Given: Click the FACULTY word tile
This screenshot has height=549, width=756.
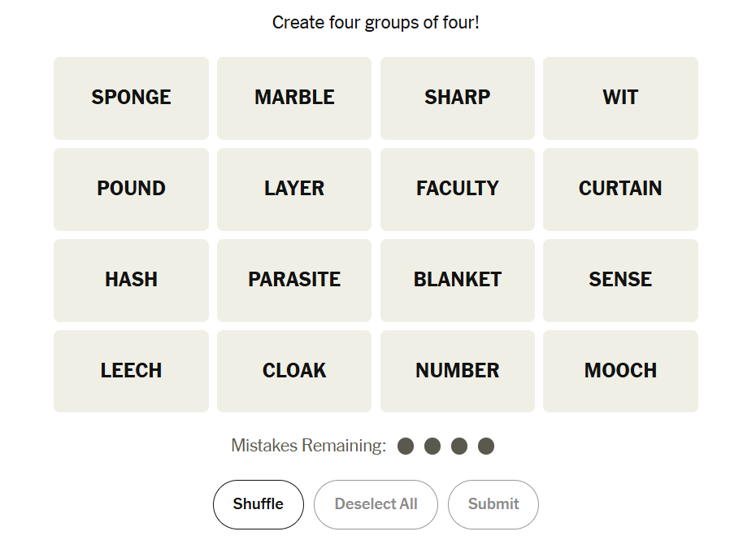Looking at the screenshot, I should tap(457, 189).
